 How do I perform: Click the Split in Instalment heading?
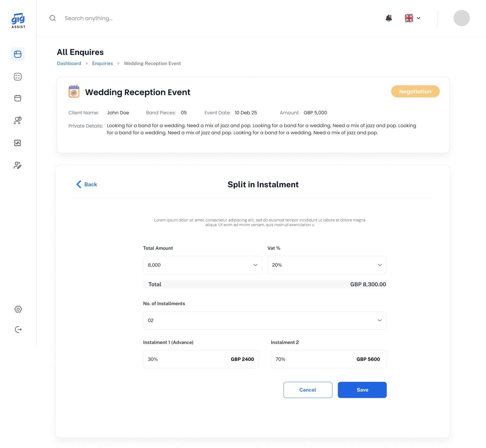[x=263, y=184]
